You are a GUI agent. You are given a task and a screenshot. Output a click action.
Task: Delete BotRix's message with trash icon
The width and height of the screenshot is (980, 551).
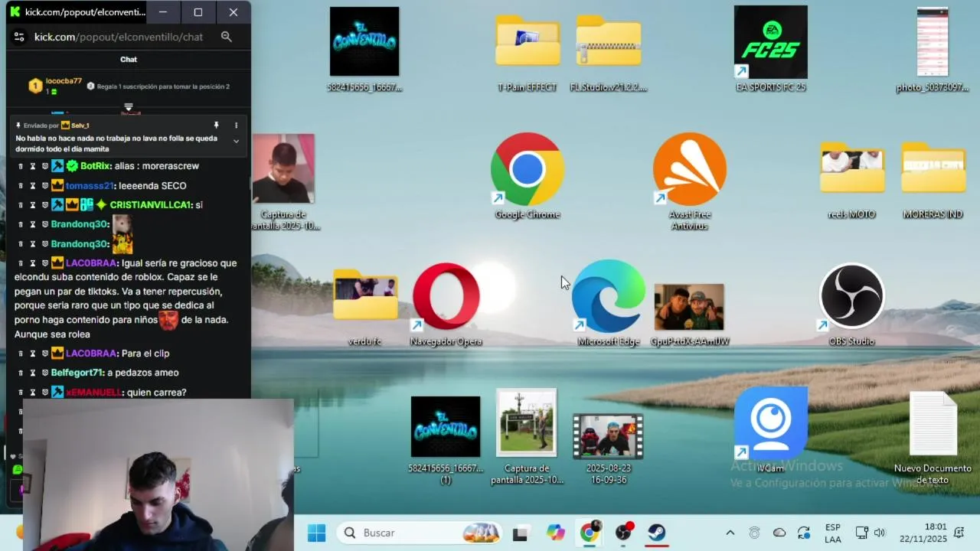point(21,166)
